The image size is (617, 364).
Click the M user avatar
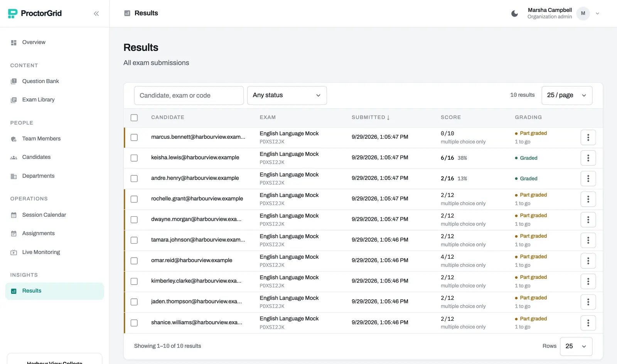[583, 13]
